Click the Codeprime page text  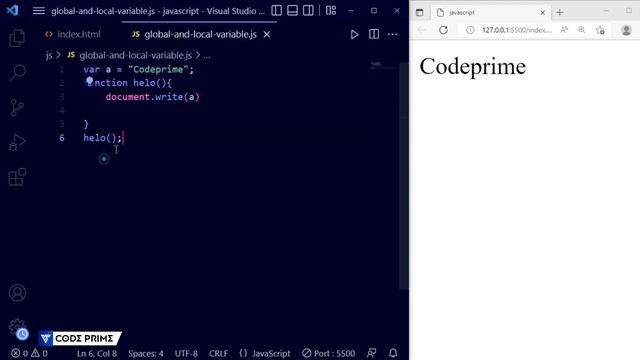point(473,66)
